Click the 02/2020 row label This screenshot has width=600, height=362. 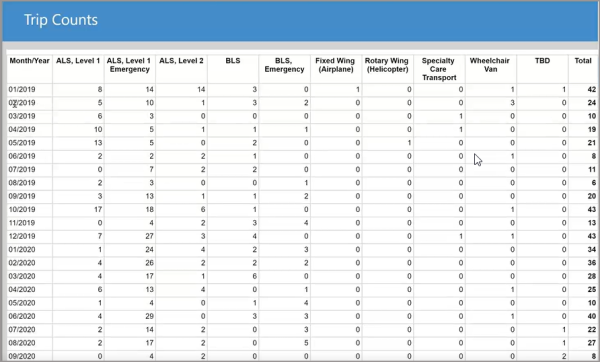point(22,263)
